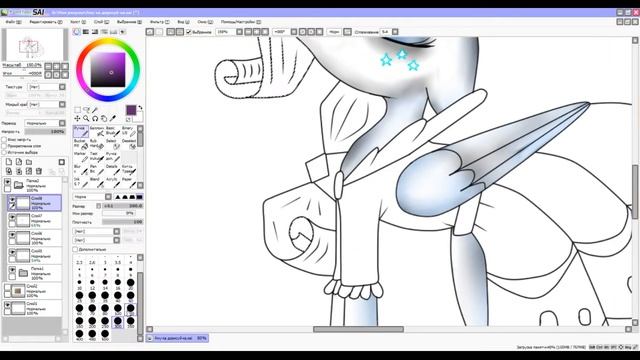Click the zoom in plus button under navigator
Image resolution: width=640 pixels, height=360 pixels.
pyautogui.click(x=56, y=66)
